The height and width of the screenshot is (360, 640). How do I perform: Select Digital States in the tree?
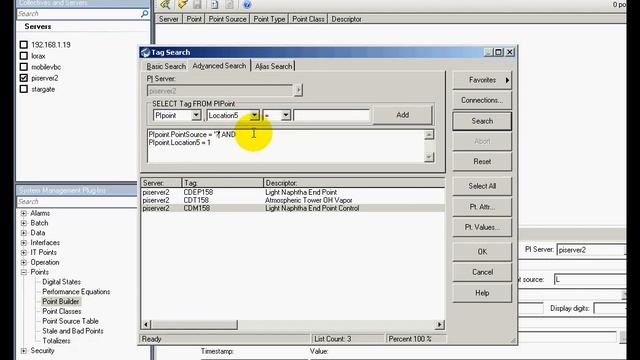62,282
